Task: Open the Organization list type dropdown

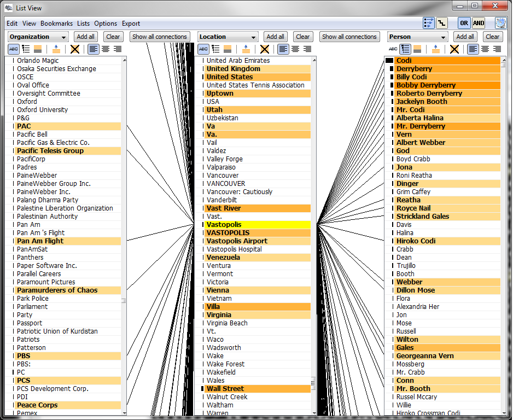Action: [x=38, y=37]
